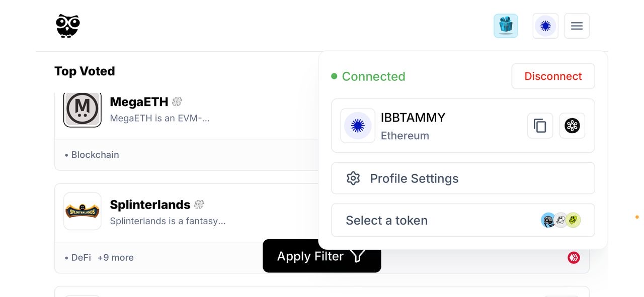Click the wallet avatar button in header
Screen dimensions: 644x297
(545, 26)
